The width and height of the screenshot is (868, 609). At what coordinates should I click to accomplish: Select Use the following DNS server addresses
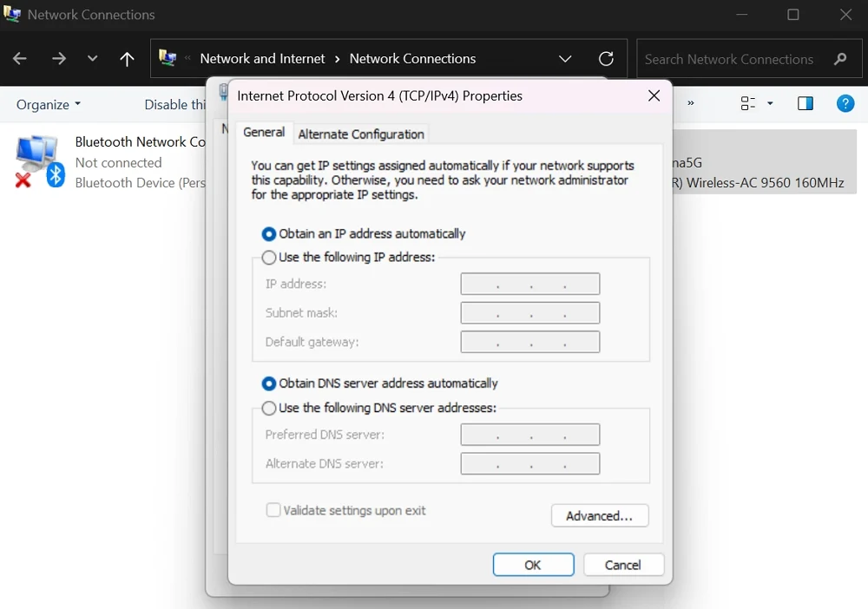[269, 408]
